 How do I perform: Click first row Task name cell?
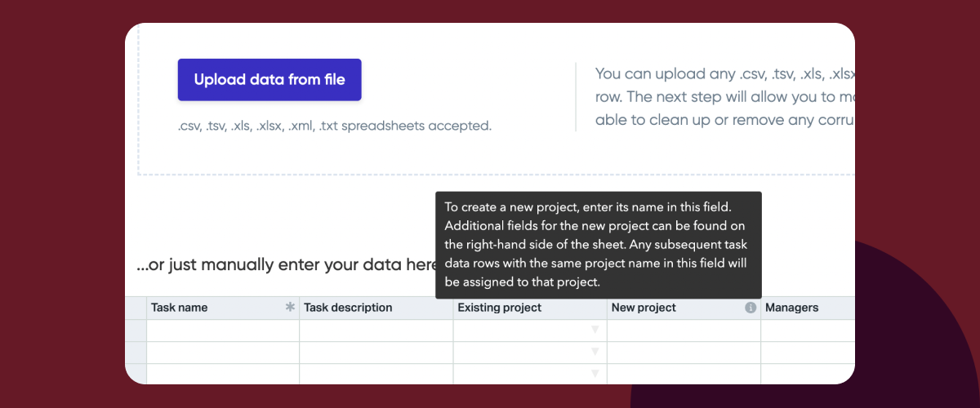(x=223, y=330)
